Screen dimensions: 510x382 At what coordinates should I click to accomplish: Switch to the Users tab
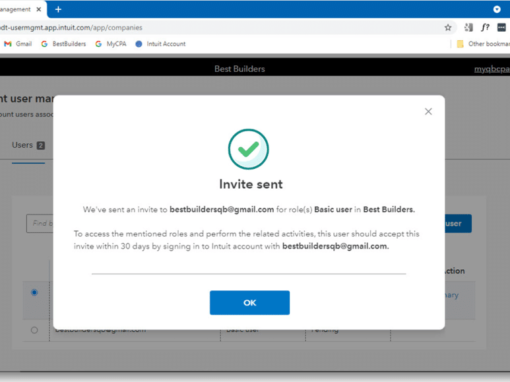pyautogui.click(x=28, y=145)
